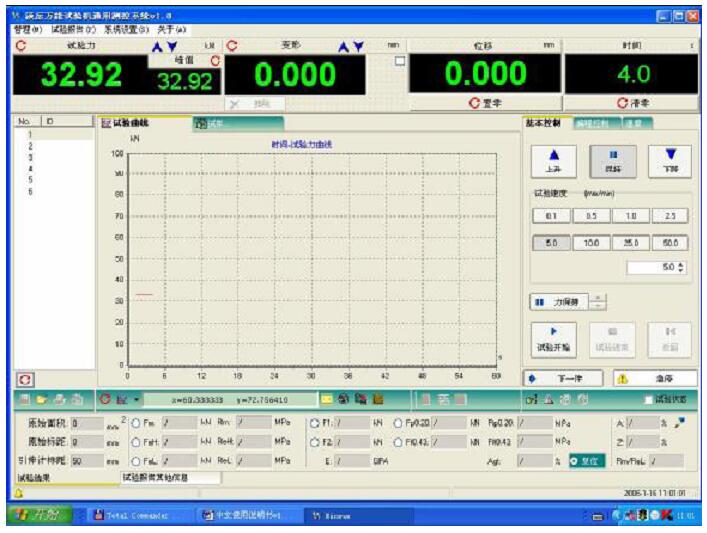Toggle the checkbox beside the deformation display
707x533 pixels.
coord(401,61)
